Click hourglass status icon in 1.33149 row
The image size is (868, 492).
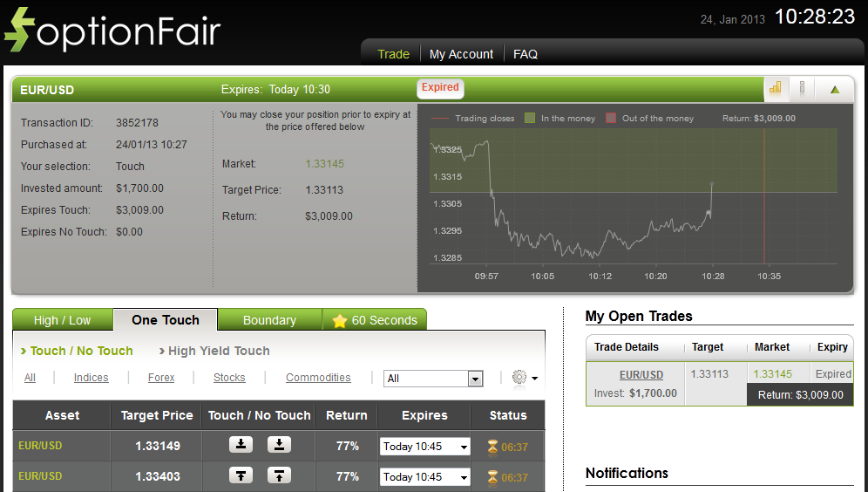tap(492, 447)
